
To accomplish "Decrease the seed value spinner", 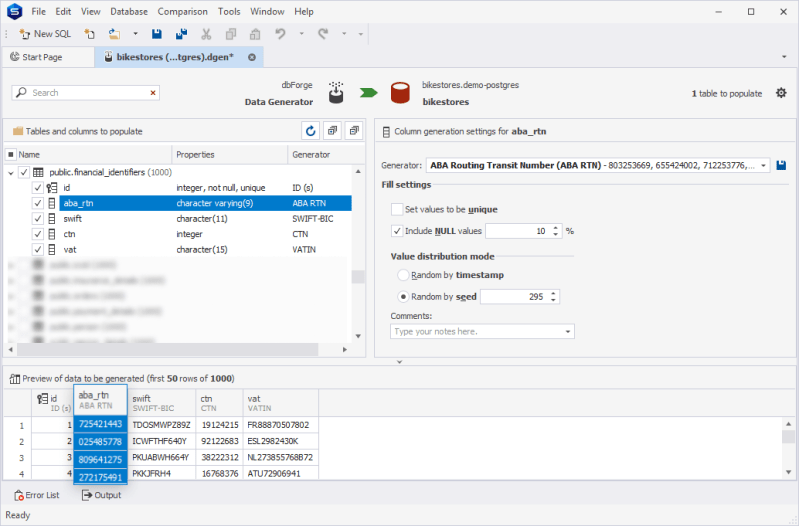I will (553, 300).
